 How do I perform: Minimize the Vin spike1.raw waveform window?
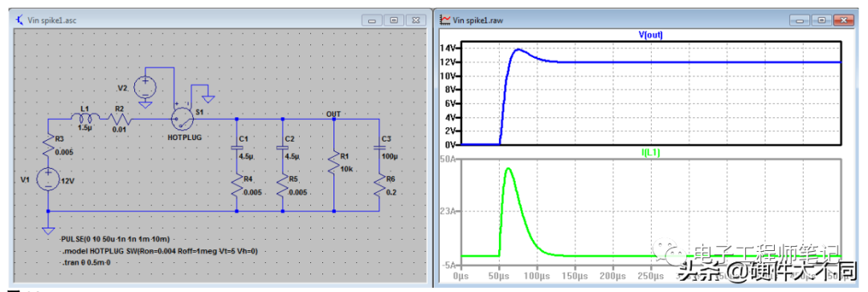(x=800, y=20)
